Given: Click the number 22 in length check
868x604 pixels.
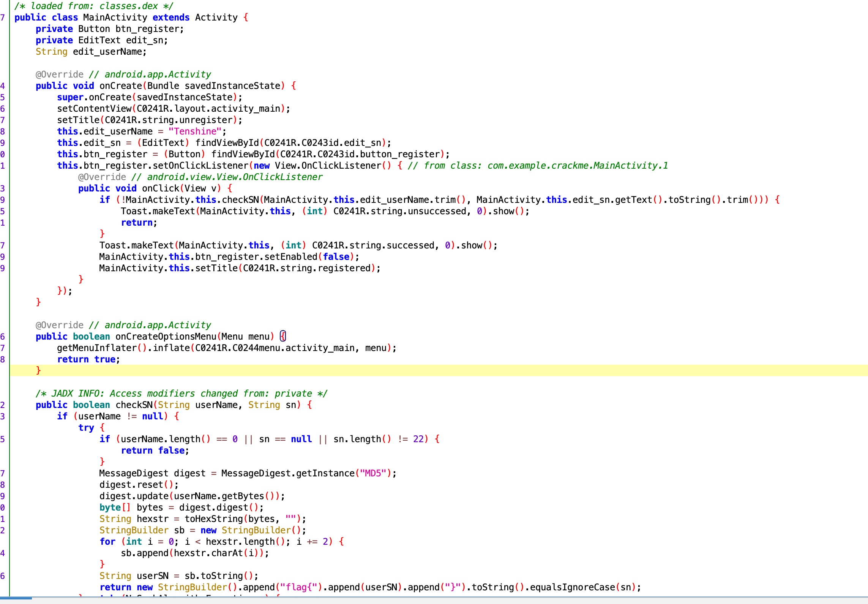Looking at the screenshot, I should point(418,439).
